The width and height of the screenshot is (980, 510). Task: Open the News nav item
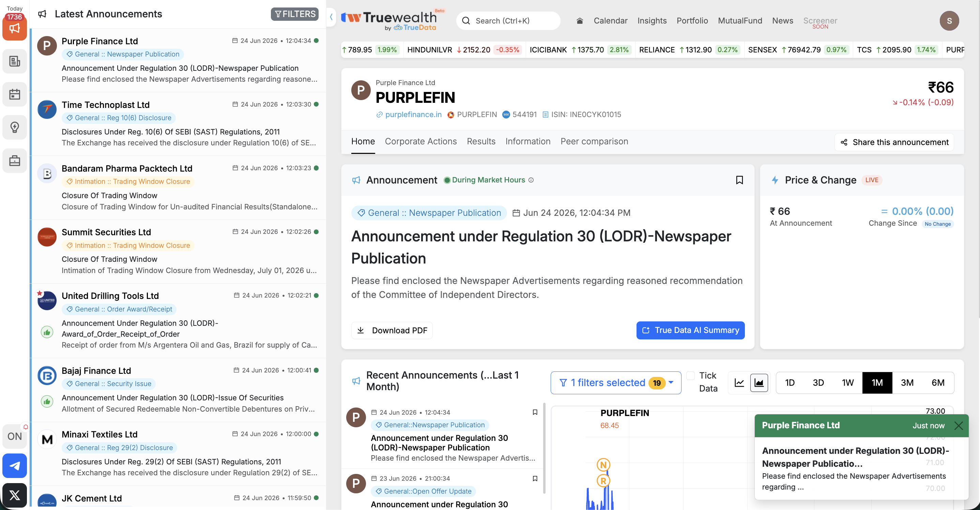pos(782,20)
